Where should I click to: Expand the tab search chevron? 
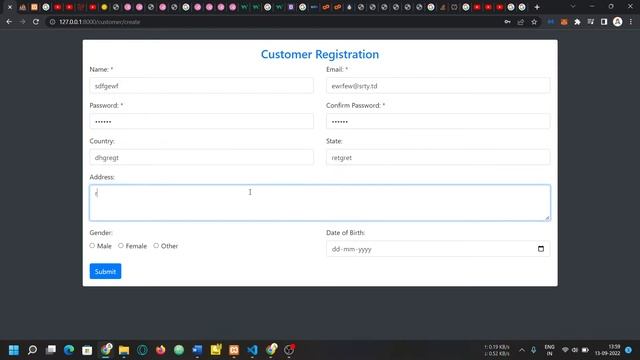(573, 7)
